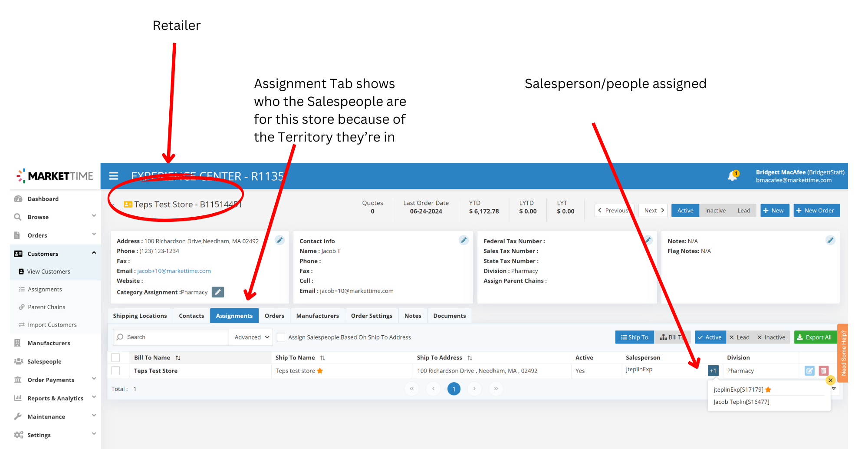This screenshot has height=449, width=868.
Task: Click New customer button
Action: (775, 210)
